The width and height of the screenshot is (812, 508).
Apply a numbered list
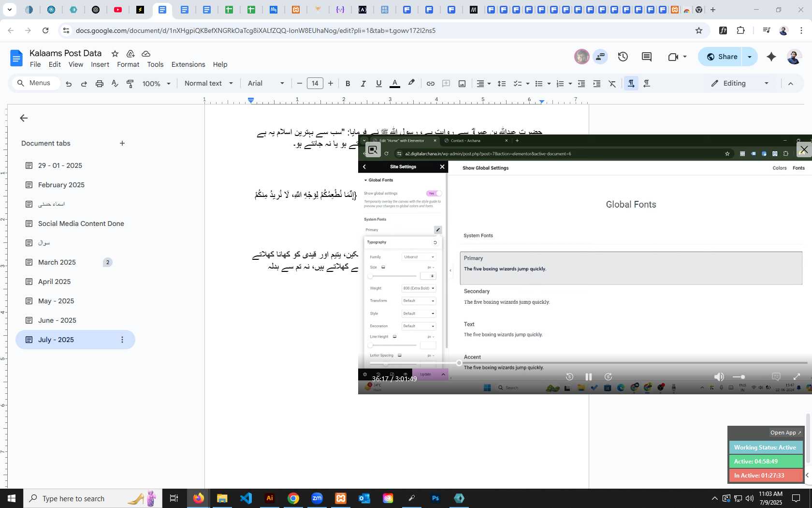pyautogui.click(x=560, y=84)
